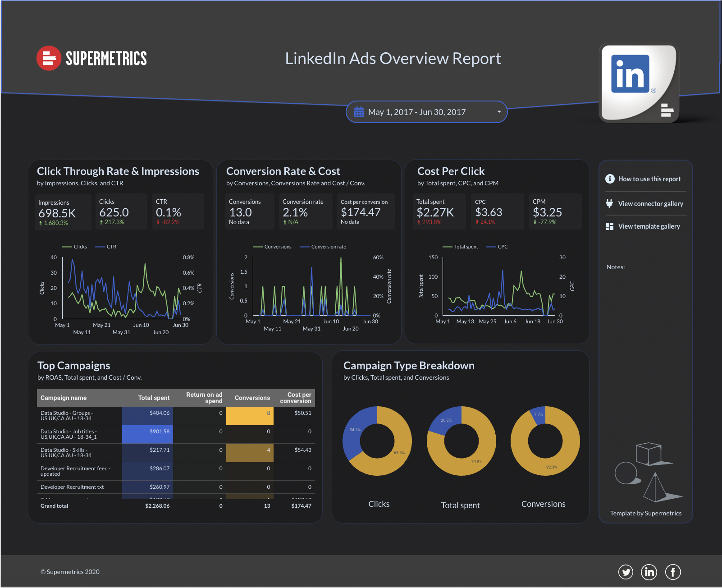Viewport: 722px width, 588px height.
Task: Sort table by Conversions column header
Action: [x=252, y=398]
